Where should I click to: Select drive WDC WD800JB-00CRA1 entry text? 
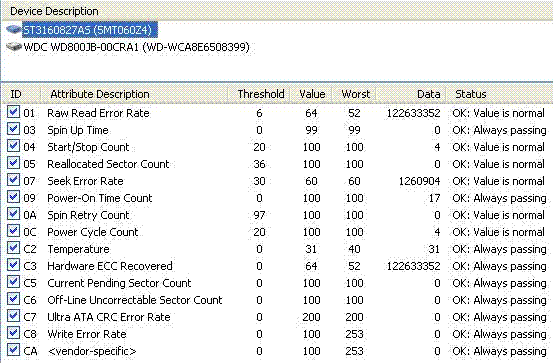click(136, 47)
